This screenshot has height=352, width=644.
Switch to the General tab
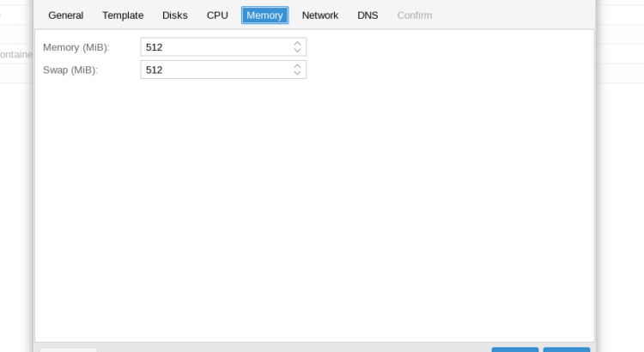coord(66,15)
